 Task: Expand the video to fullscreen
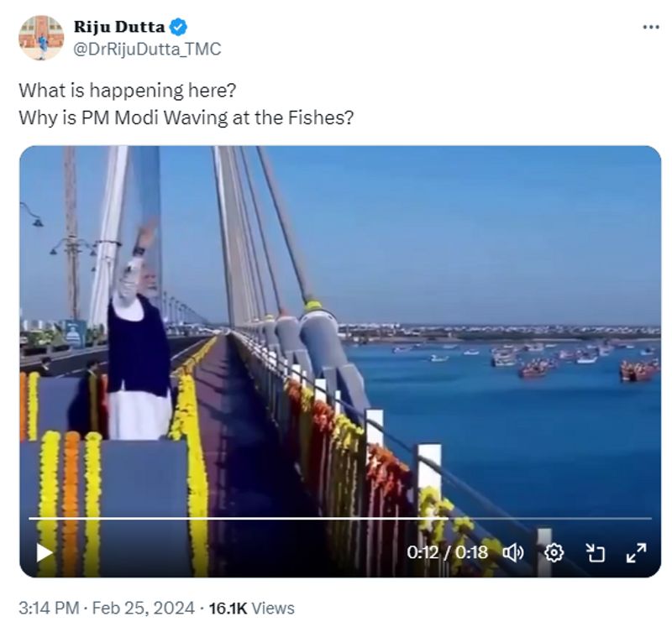click(x=637, y=552)
